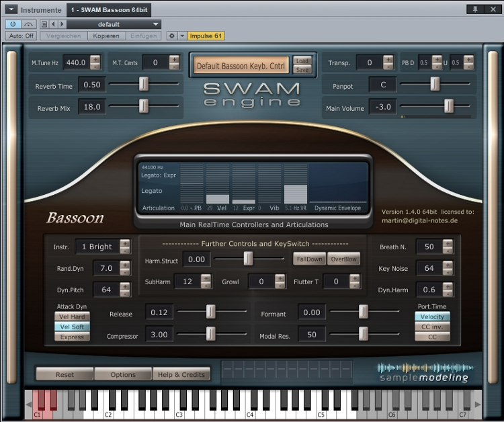Click the sidechain curve icon next to power
Viewport: 504px width, 422px height.
click(x=29, y=24)
